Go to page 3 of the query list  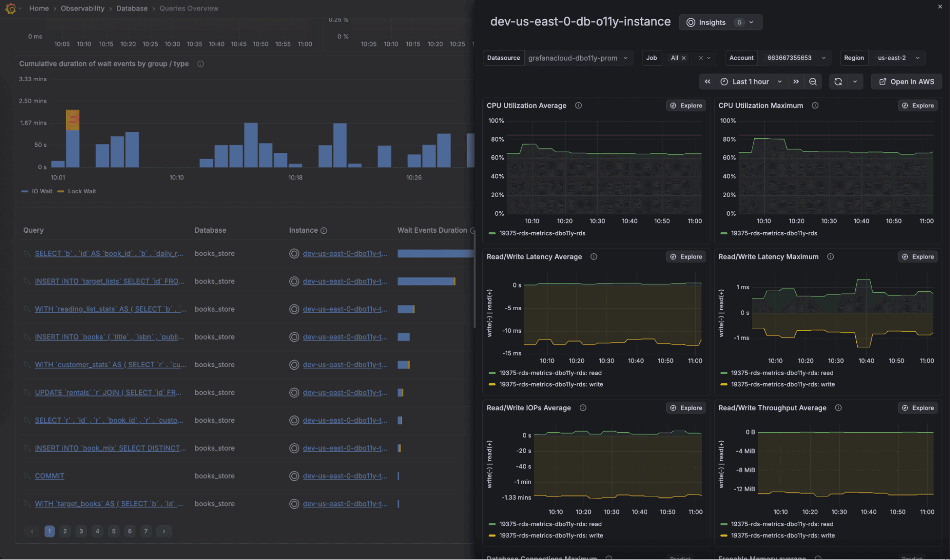81,531
